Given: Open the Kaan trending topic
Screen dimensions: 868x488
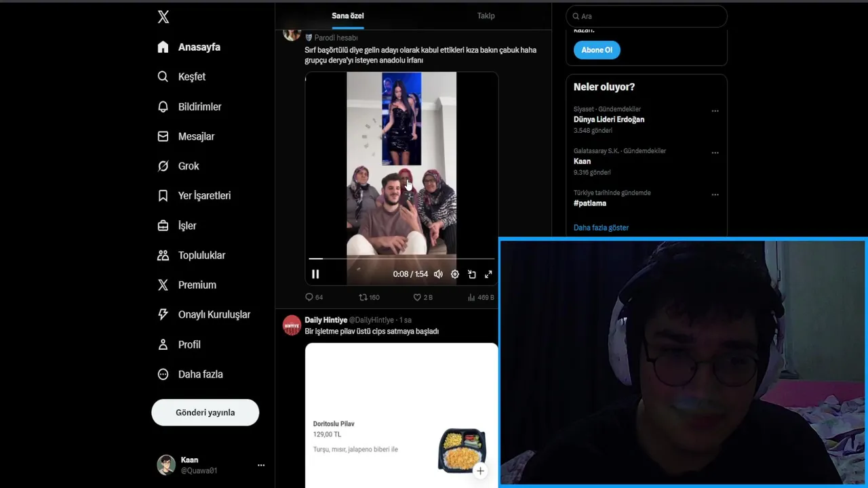Looking at the screenshot, I should pos(582,161).
